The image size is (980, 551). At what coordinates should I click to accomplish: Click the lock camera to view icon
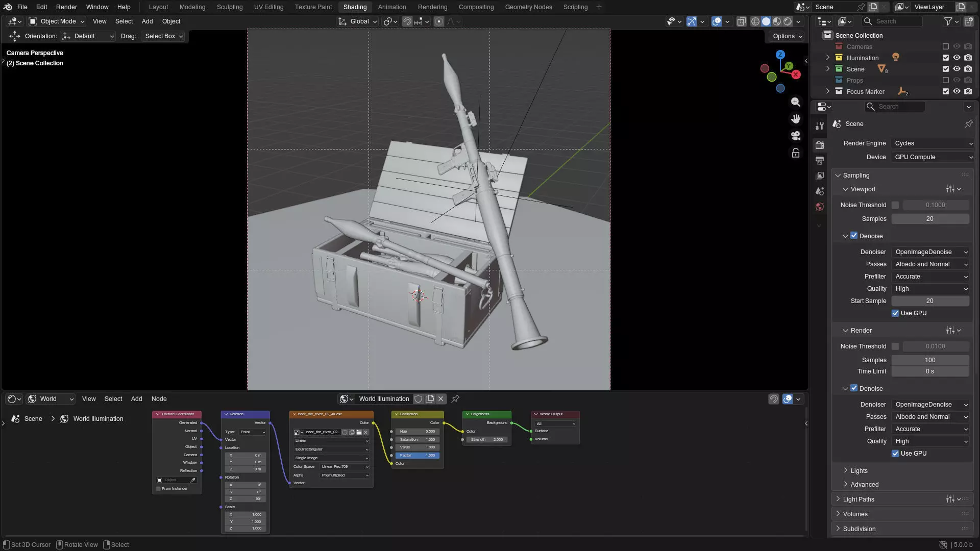click(x=796, y=153)
